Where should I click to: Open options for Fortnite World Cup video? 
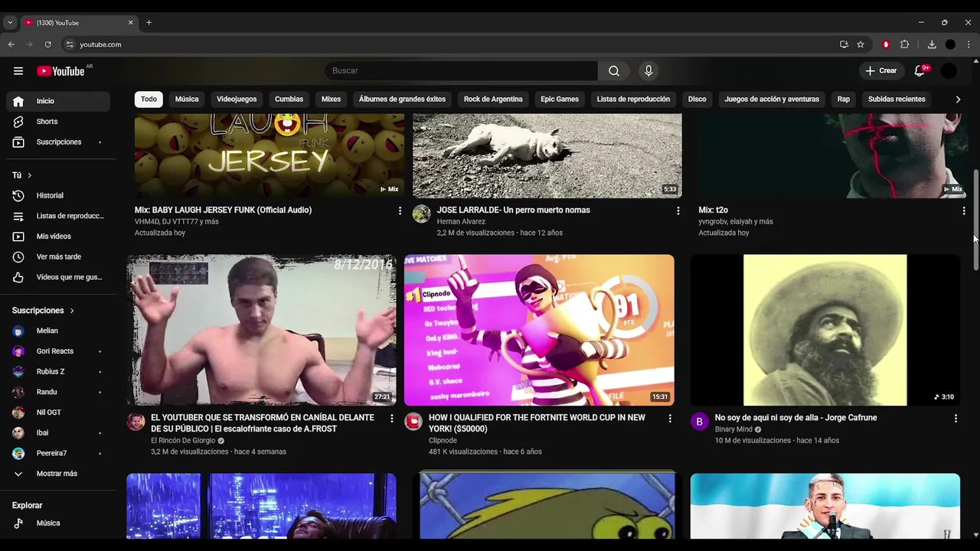(670, 419)
